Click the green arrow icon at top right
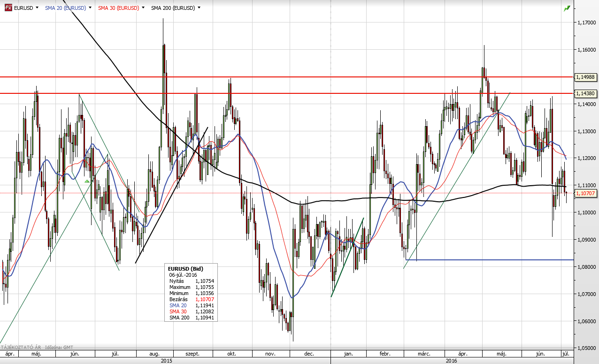The image size is (599, 364). pyautogui.click(x=567, y=8)
